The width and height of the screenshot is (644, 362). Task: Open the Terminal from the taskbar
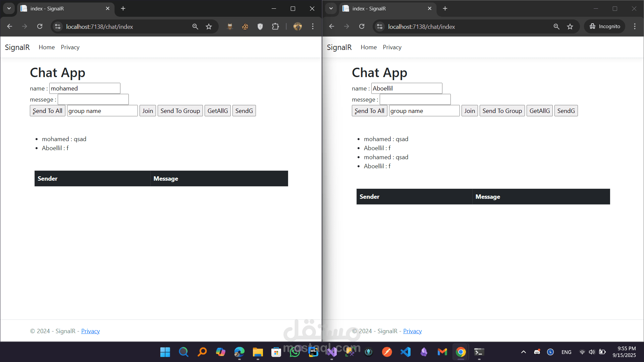click(x=479, y=352)
